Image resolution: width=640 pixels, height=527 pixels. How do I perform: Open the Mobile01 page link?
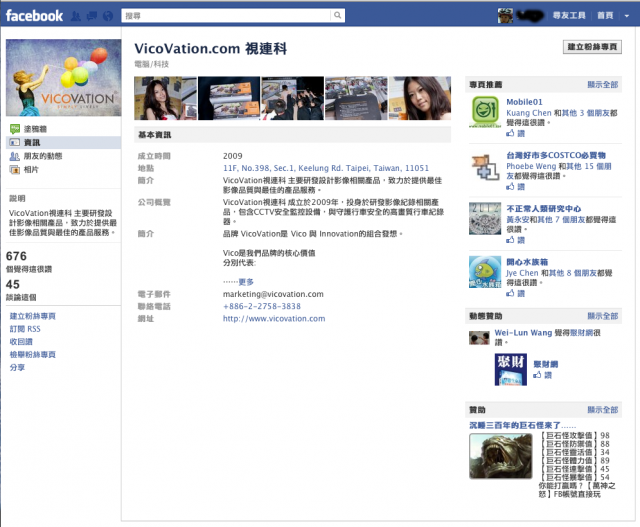click(524, 102)
